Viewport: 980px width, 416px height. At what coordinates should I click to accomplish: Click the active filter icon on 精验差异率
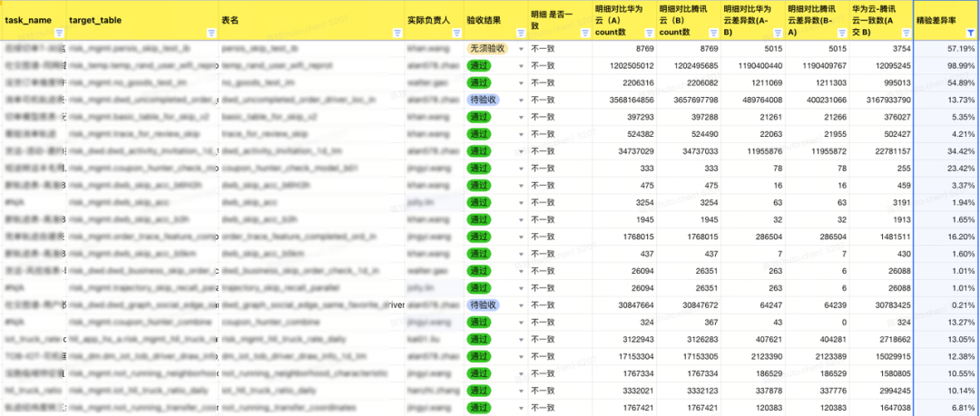[970, 34]
